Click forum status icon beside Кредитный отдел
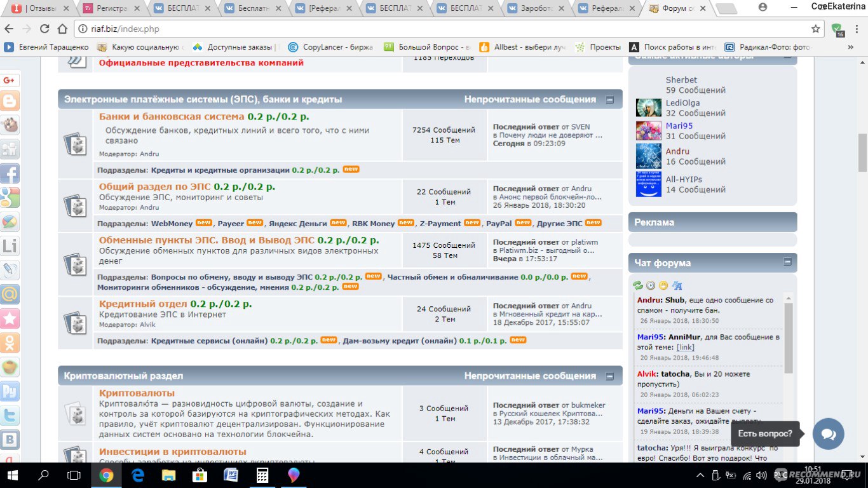The image size is (868, 488). 76,322
